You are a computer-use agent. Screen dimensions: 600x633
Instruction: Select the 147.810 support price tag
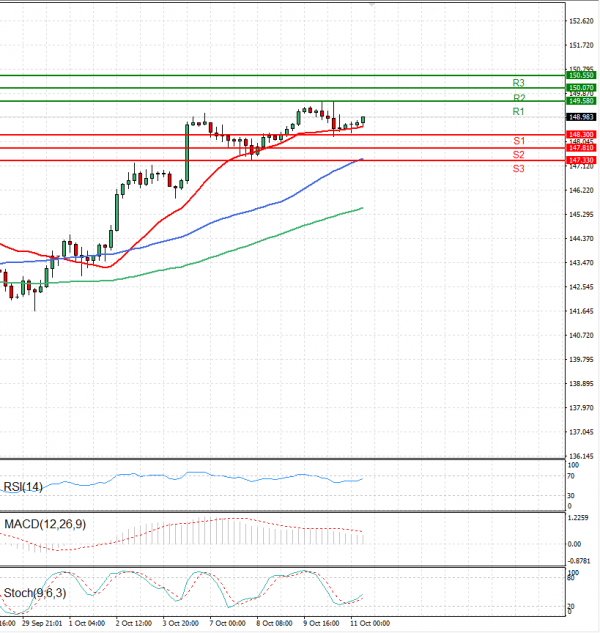(x=581, y=148)
